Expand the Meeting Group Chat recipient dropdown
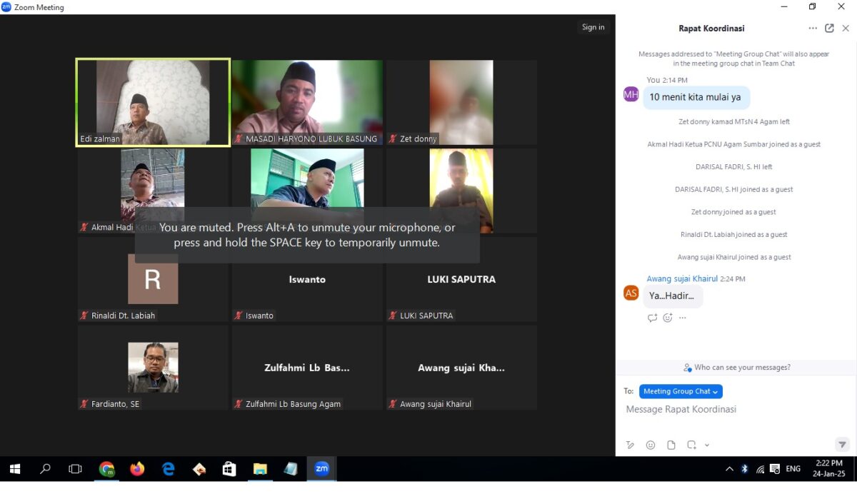 (x=681, y=391)
